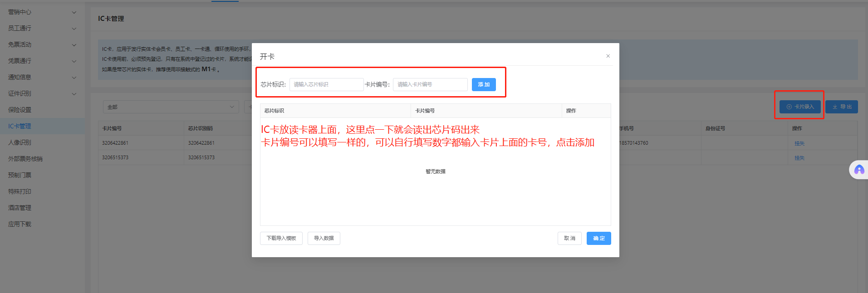
Task: Focus the 卡片编号 input field
Action: [430, 85]
